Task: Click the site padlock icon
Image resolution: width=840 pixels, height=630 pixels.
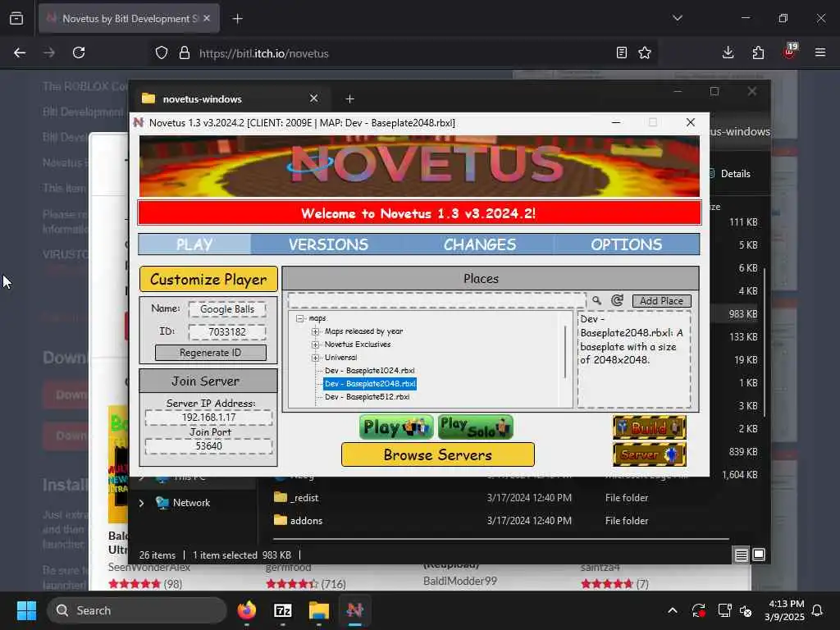Action: pos(185,53)
